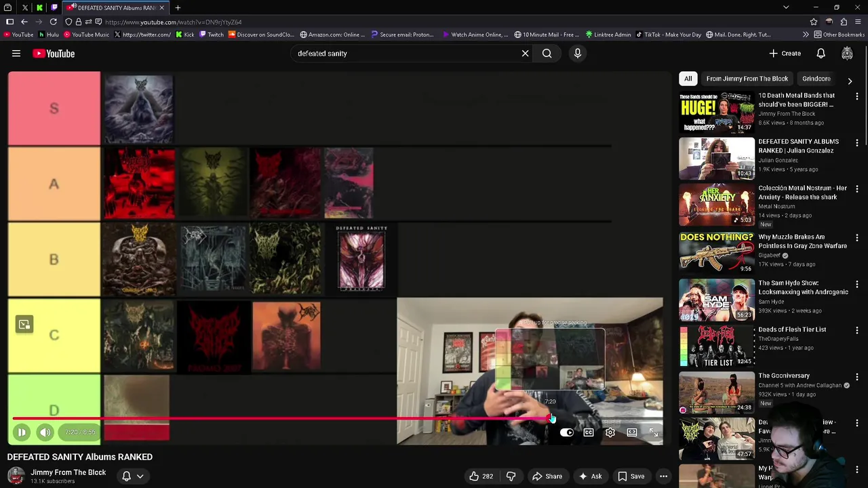
Task: Open the browser application menu
Action: [858, 22]
